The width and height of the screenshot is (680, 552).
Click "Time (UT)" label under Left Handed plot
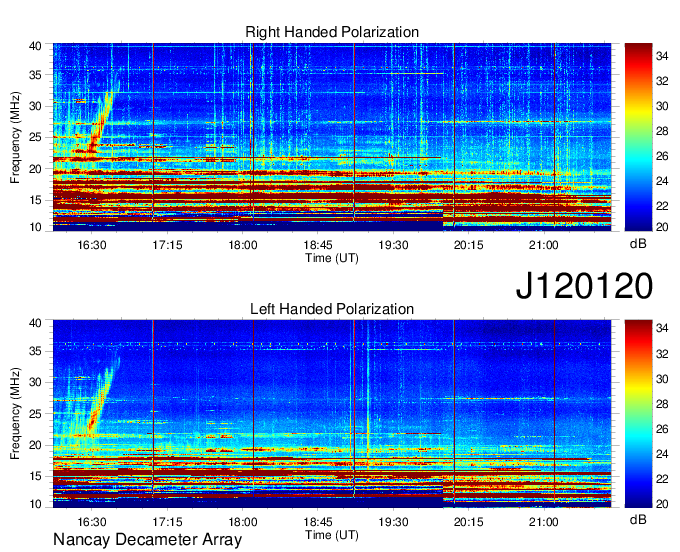(x=332, y=535)
